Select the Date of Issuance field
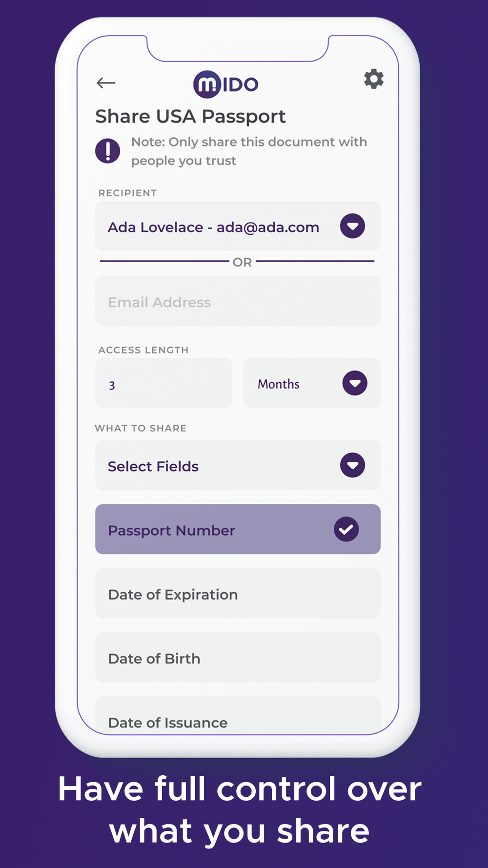This screenshot has width=488, height=868. [238, 715]
